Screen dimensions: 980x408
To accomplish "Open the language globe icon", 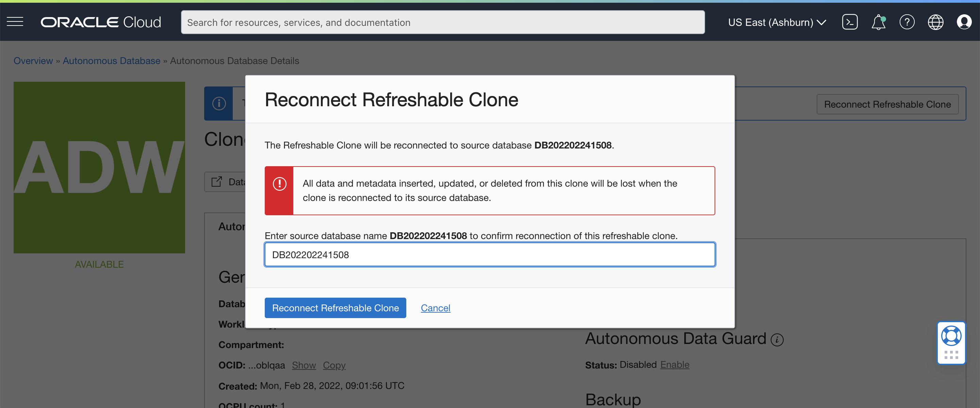I will tap(935, 22).
